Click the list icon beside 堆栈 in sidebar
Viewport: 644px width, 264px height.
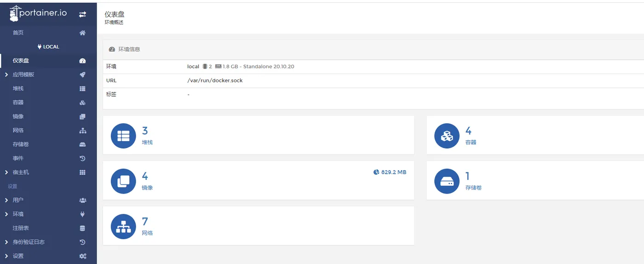click(x=82, y=89)
